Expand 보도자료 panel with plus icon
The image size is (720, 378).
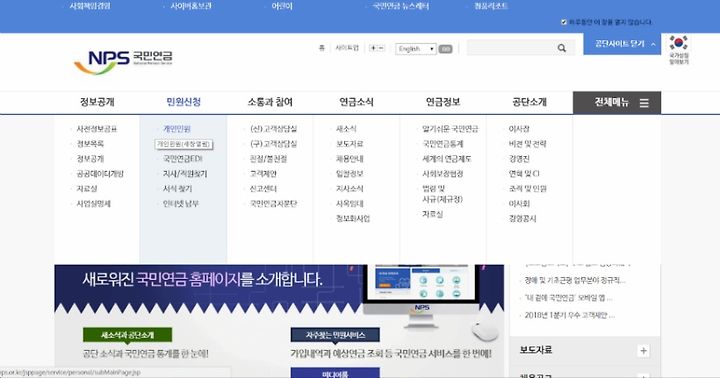point(643,351)
